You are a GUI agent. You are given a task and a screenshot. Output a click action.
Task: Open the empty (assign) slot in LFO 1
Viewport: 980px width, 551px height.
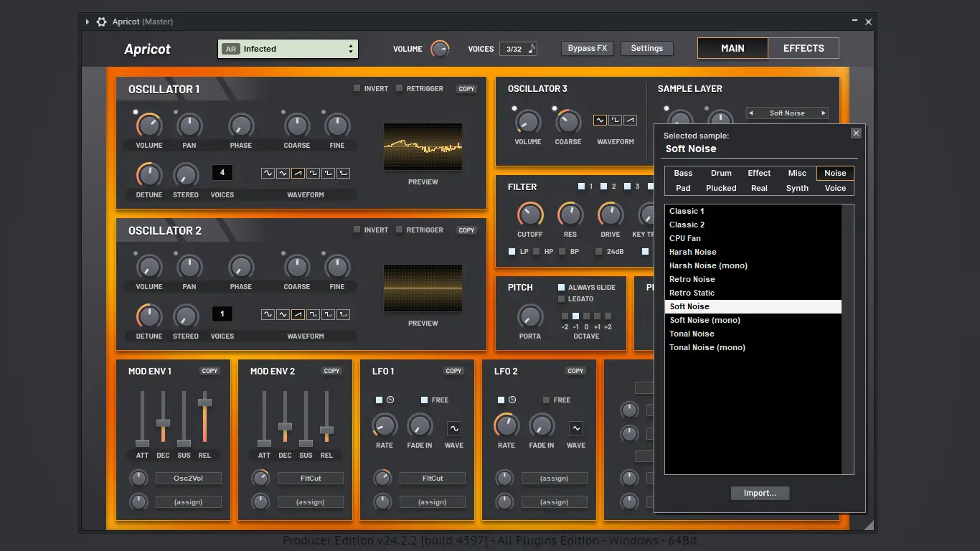(432, 502)
